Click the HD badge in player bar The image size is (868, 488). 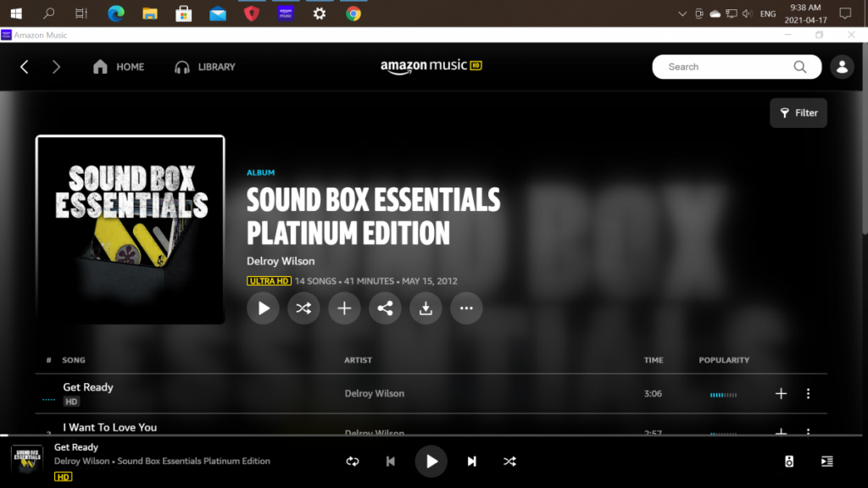(x=63, y=476)
